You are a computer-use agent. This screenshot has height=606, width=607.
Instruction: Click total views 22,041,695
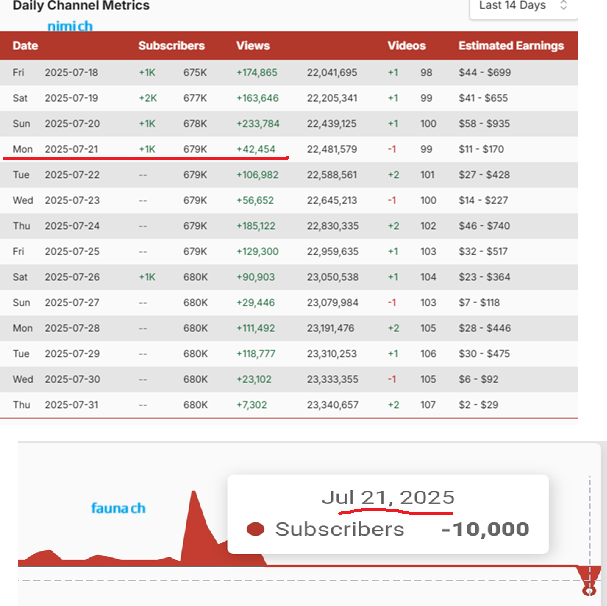click(x=332, y=72)
